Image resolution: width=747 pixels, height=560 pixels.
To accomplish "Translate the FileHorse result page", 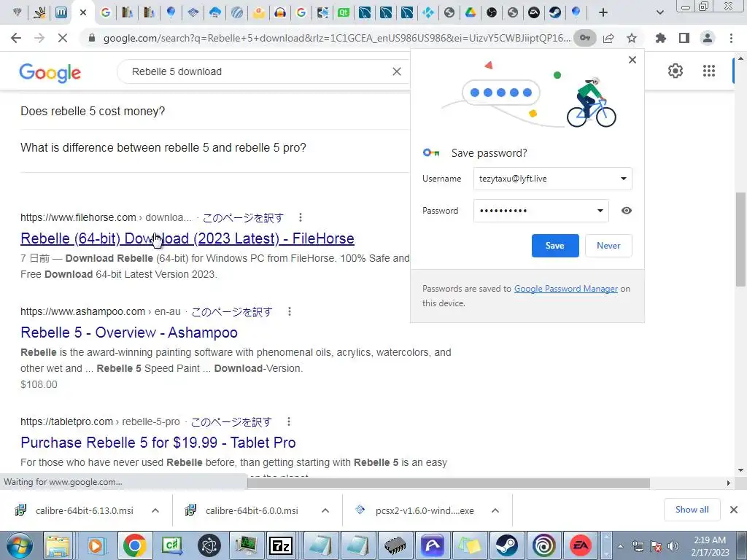I will [x=243, y=217].
